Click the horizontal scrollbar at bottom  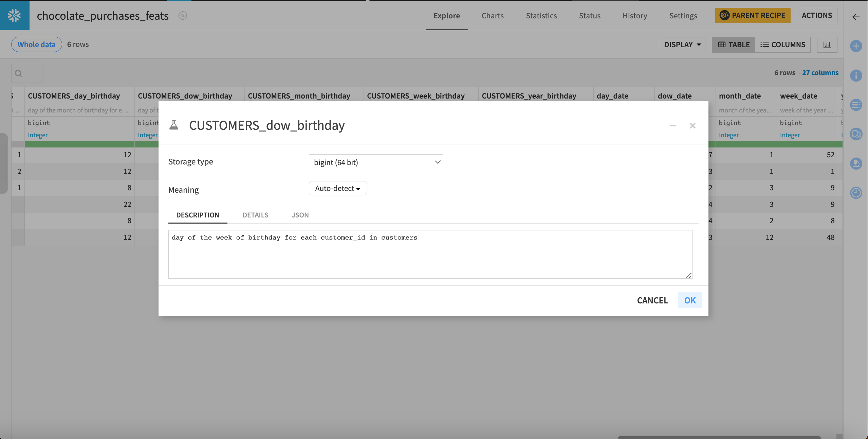(x=719, y=437)
